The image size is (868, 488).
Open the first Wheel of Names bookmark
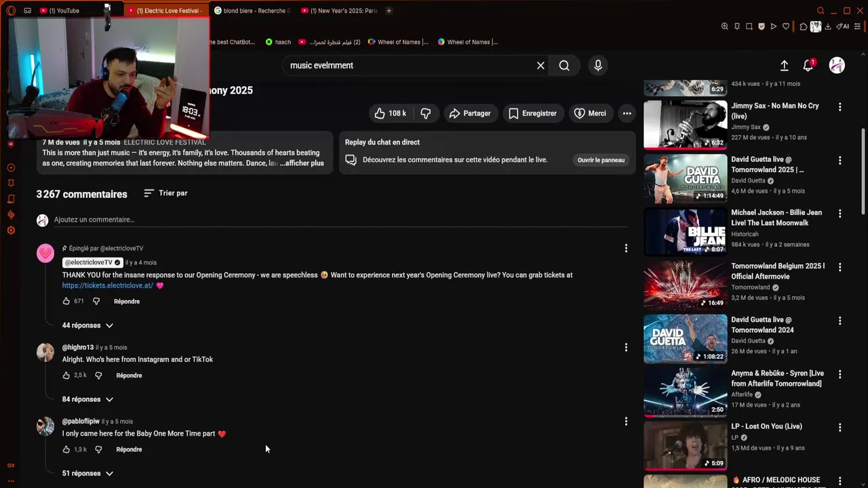click(398, 42)
